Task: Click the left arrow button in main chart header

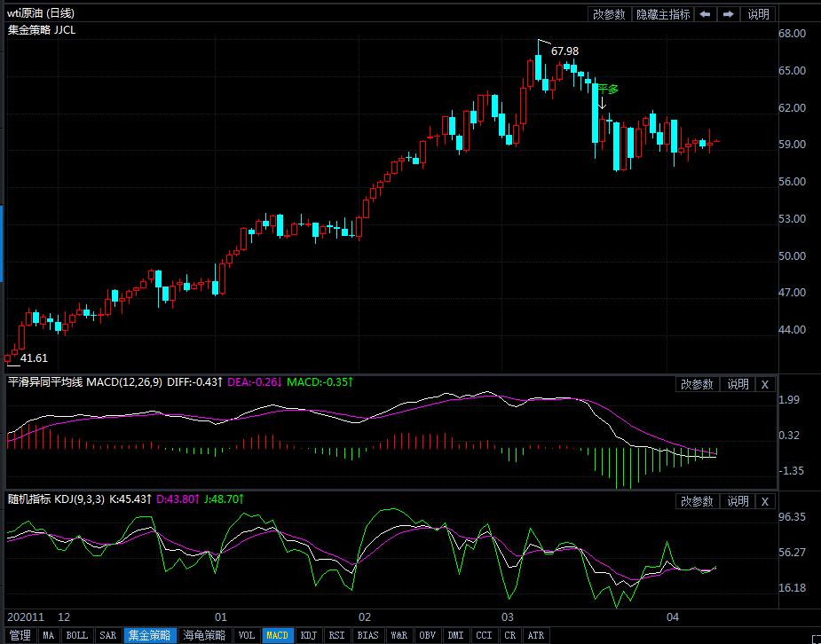Action: (705, 14)
